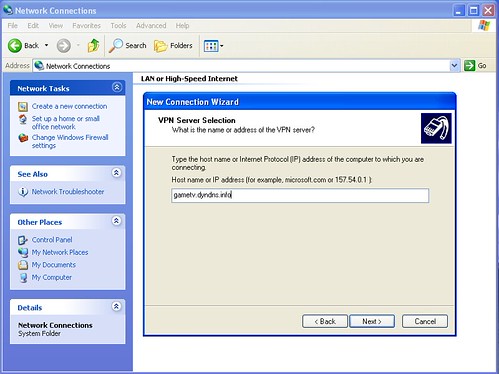499x374 pixels.
Task: Minimize the Network Connections window
Action: 459,10
